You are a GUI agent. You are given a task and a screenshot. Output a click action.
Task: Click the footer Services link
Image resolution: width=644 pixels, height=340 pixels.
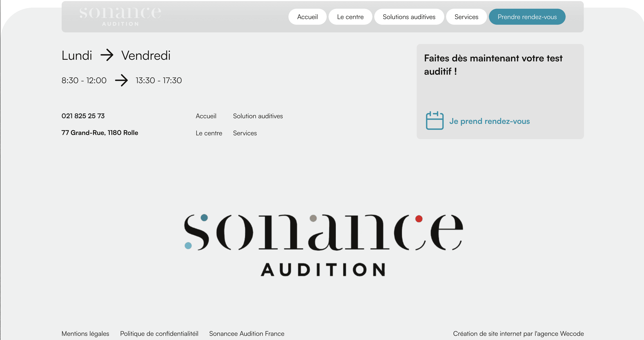pyautogui.click(x=245, y=133)
